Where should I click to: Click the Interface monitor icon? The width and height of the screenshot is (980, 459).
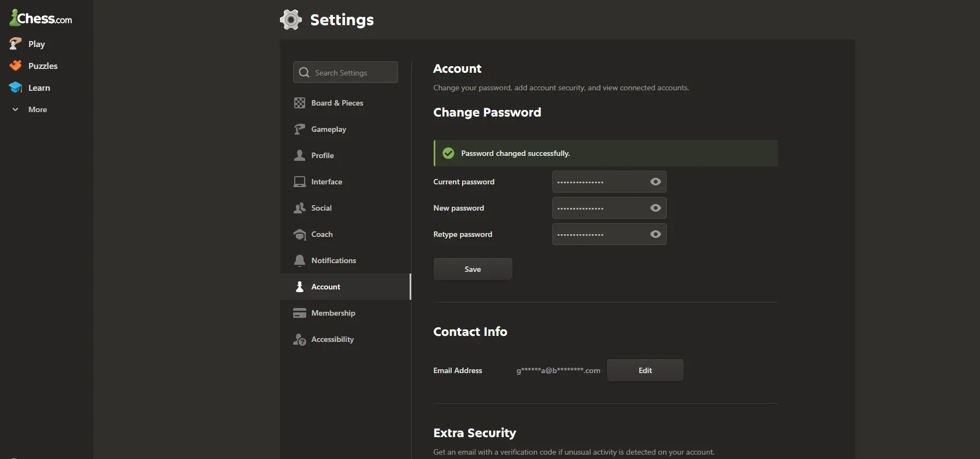(300, 182)
